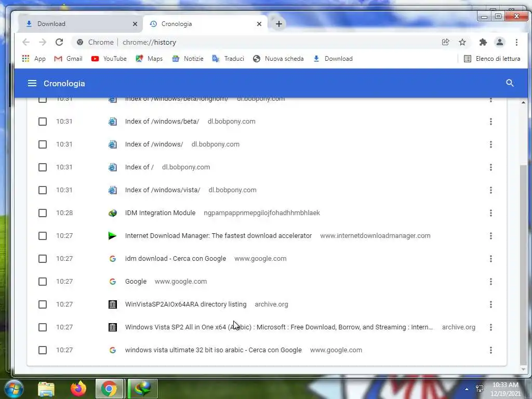Open the Traduci bookmark

pos(228,59)
